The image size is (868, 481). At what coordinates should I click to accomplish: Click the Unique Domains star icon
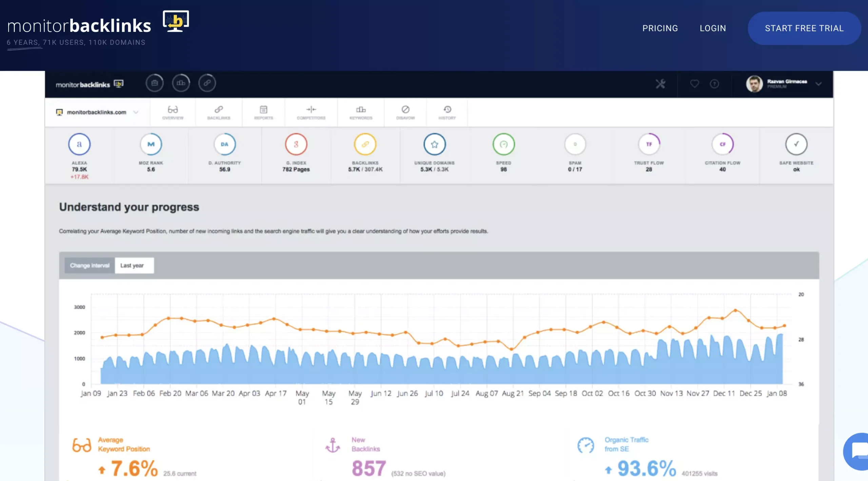(x=434, y=144)
